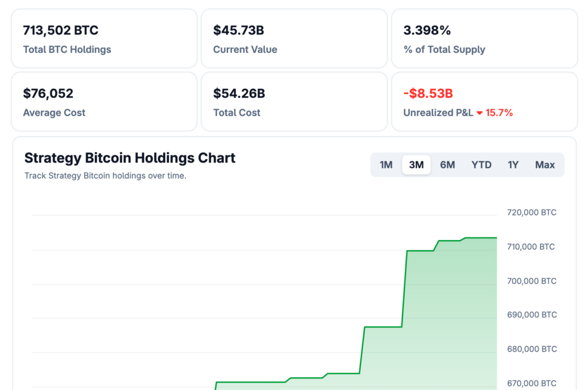Show the YTD holdings view
Viewport: 588px width, 390px height.
click(x=481, y=165)
